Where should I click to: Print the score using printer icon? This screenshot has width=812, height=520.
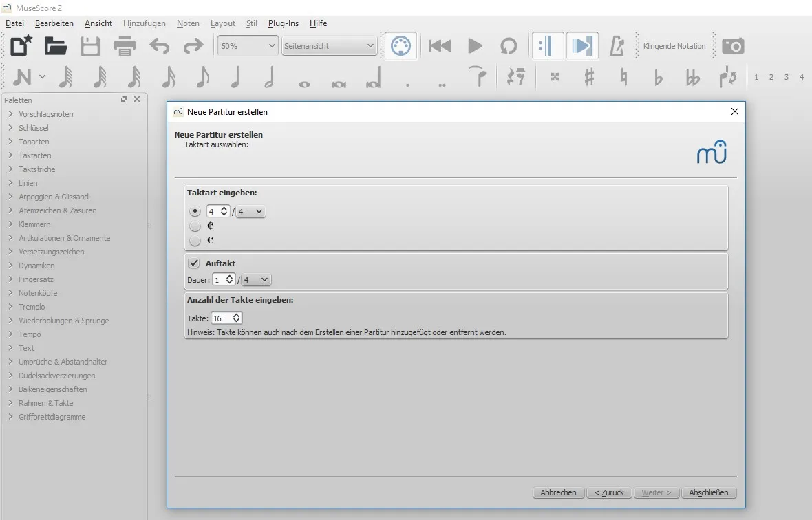(x=125, y=46)
